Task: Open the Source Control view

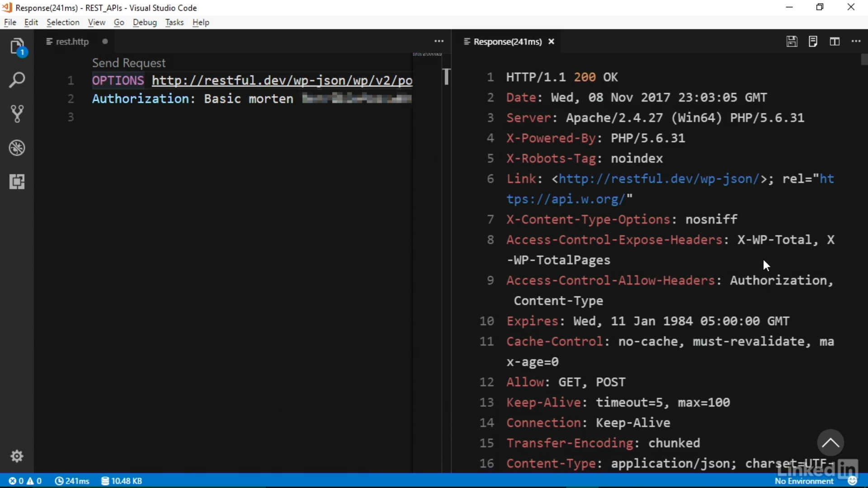Action: pyautogui.click(x=17, y=114)
